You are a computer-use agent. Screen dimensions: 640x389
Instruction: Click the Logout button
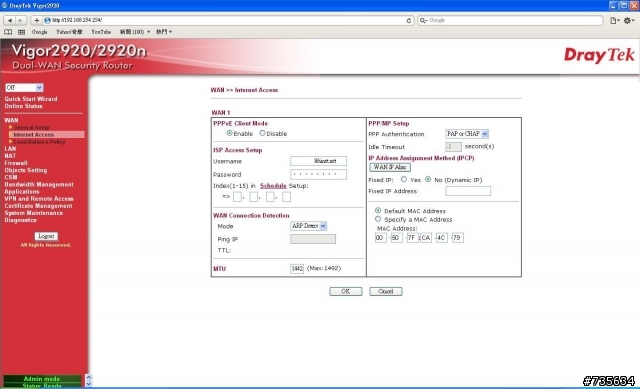point(46,236)
